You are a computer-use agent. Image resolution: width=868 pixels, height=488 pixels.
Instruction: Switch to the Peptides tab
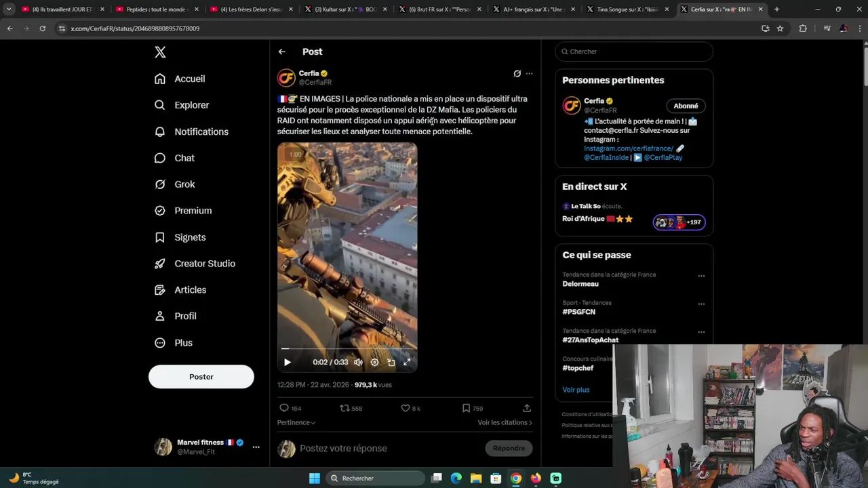point(156,9)
